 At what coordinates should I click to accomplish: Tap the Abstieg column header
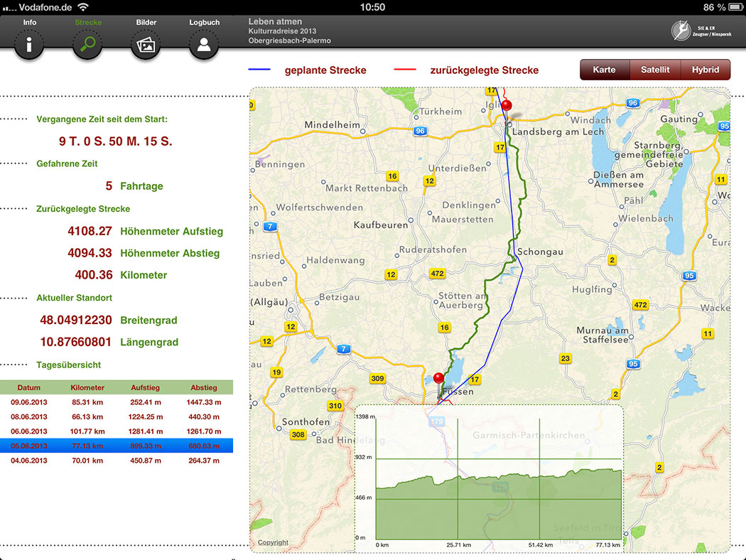[x=204, y=387]
